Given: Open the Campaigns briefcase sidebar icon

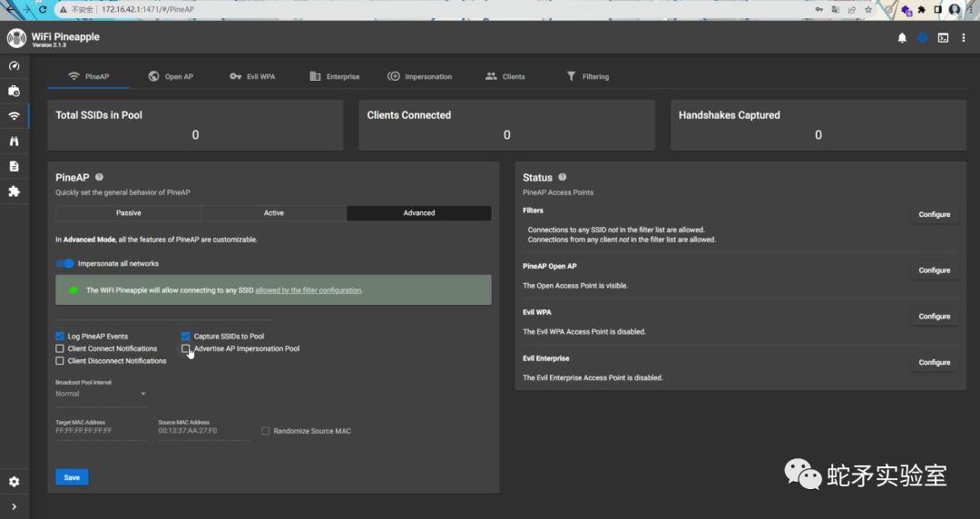Looking at the screenshot, I should pyautogui.click(x=14, y=91).
